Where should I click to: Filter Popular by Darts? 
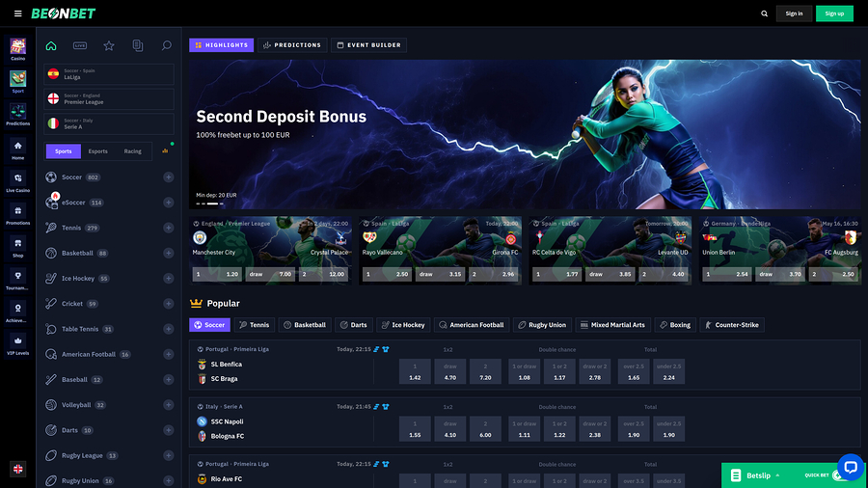(354, 325)
